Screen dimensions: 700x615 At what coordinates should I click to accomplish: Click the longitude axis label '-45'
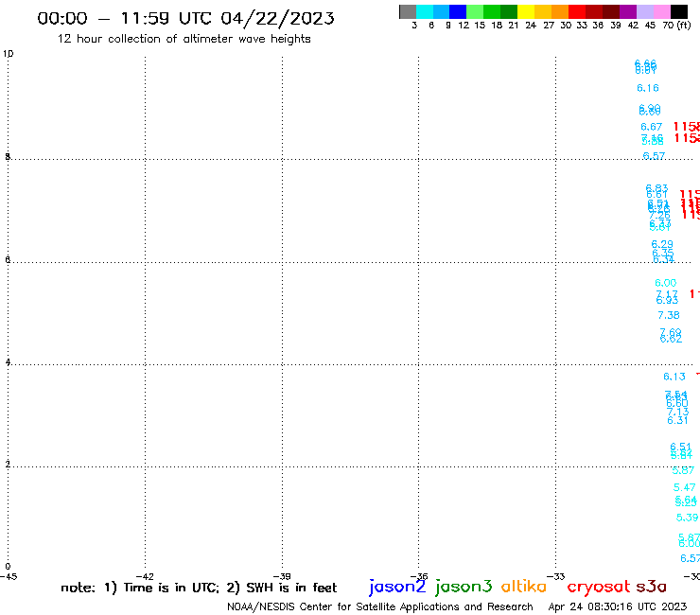(x=9, y=576)
